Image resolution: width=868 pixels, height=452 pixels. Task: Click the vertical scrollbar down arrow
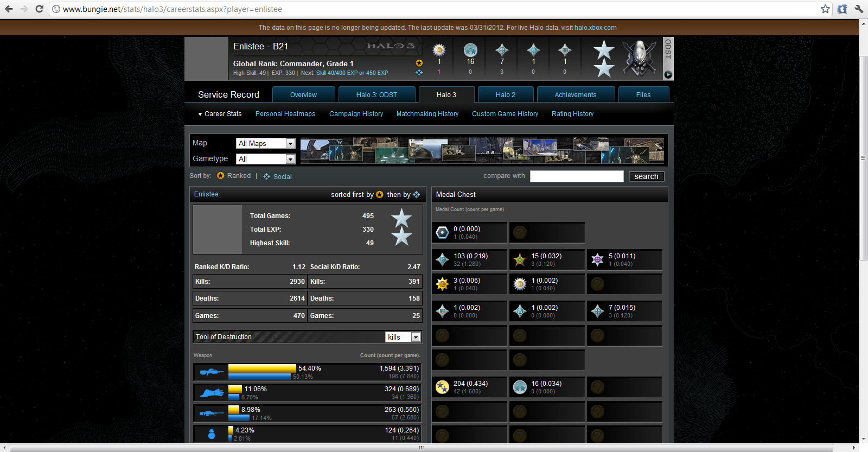click(863, 439)
